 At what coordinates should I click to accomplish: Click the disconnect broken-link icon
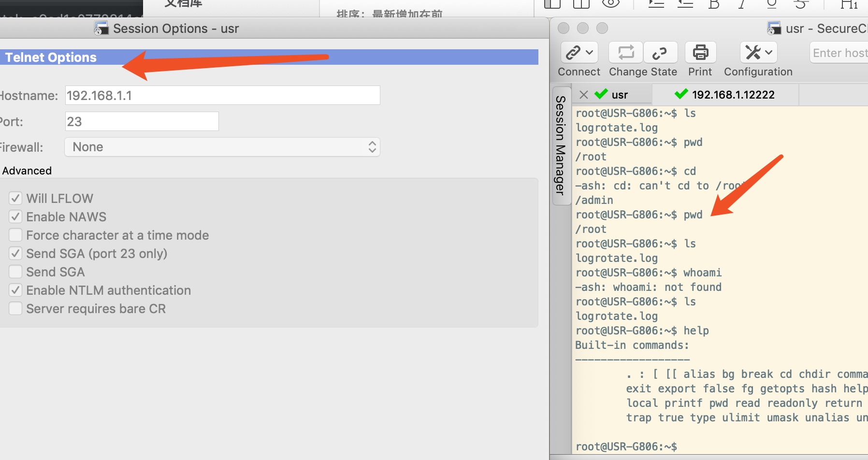[x=660, y=52]
